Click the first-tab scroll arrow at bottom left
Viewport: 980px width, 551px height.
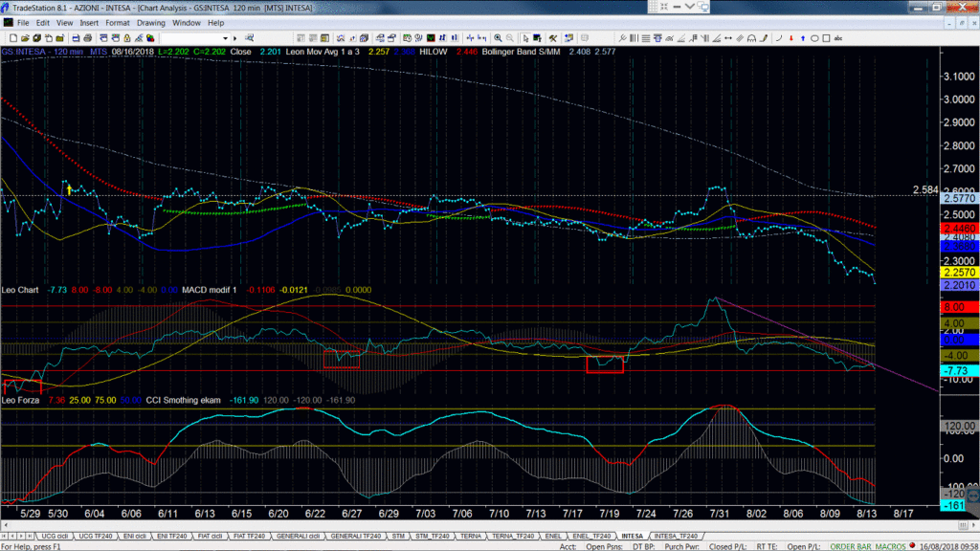[5, 536]
